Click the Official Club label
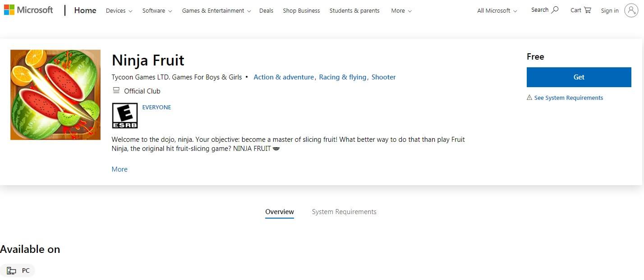The height and width of the screenshot is (280, 644). click(x=142, y=91)
